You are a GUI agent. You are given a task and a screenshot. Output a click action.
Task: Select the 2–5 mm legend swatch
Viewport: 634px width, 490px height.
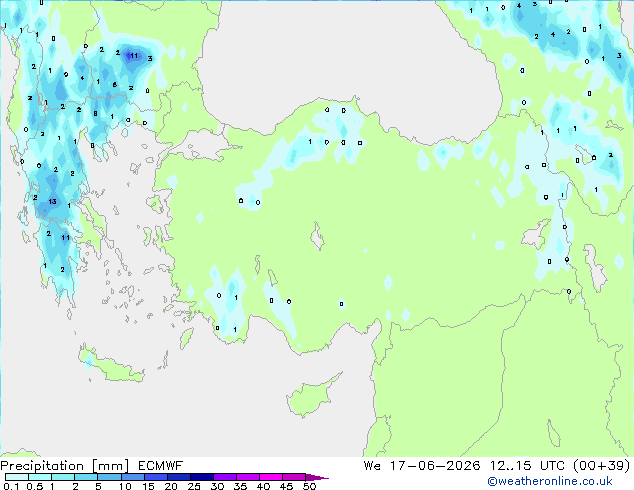(x=86, y=477)
